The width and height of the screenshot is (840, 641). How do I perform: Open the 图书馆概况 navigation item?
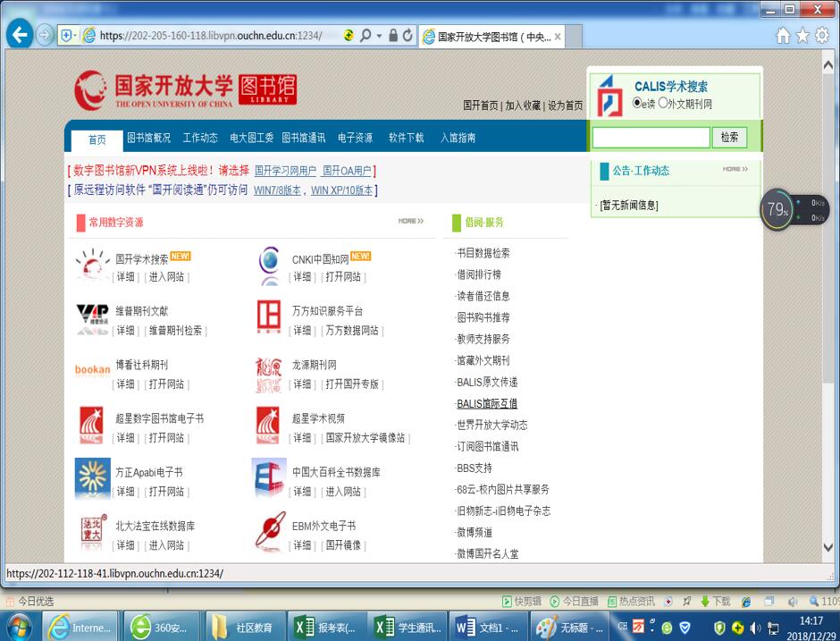[149, 138]
